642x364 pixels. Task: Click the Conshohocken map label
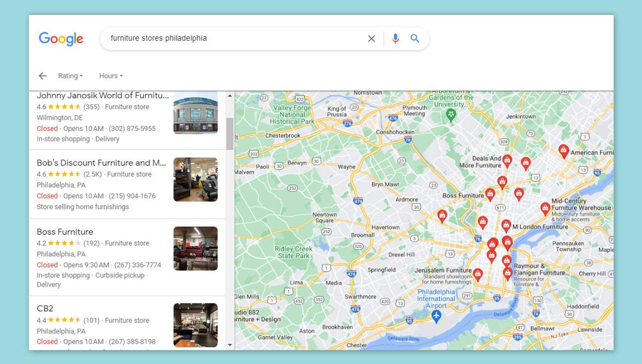[x=395, y=132]
